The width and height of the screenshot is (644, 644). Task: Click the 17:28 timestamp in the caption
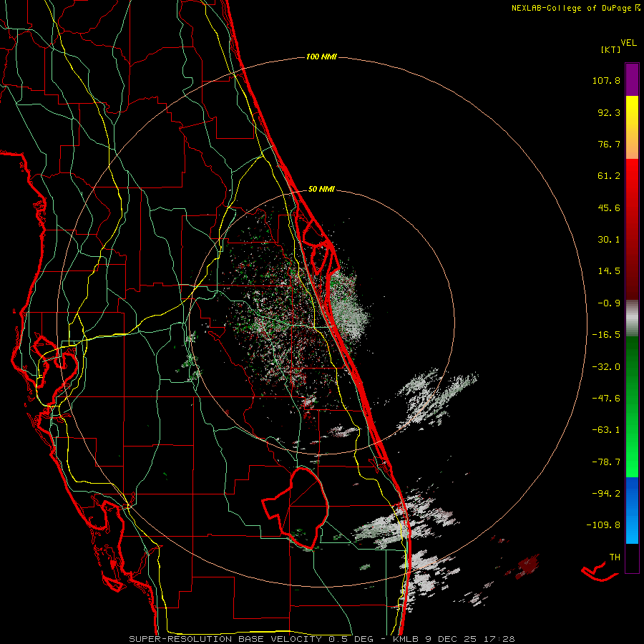498,639
